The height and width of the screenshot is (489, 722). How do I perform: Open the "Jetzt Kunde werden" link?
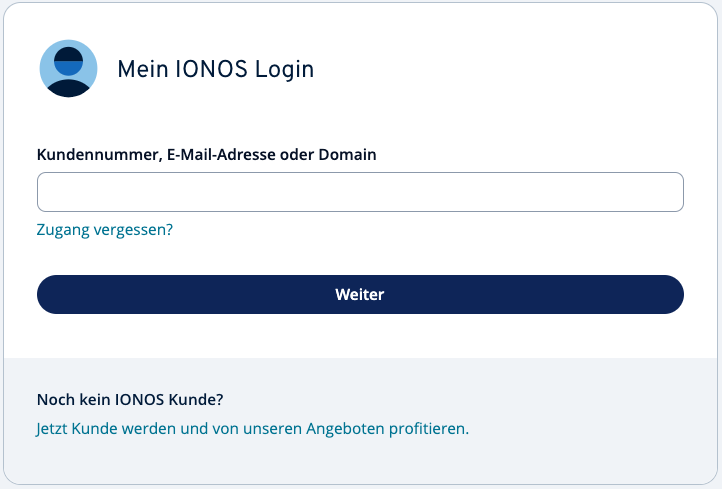252,429
